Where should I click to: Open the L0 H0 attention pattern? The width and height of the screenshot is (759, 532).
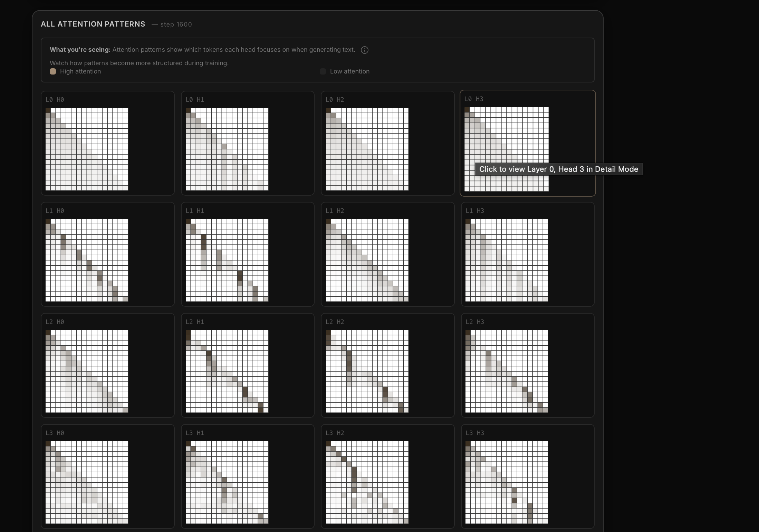[x=87, y=149]
